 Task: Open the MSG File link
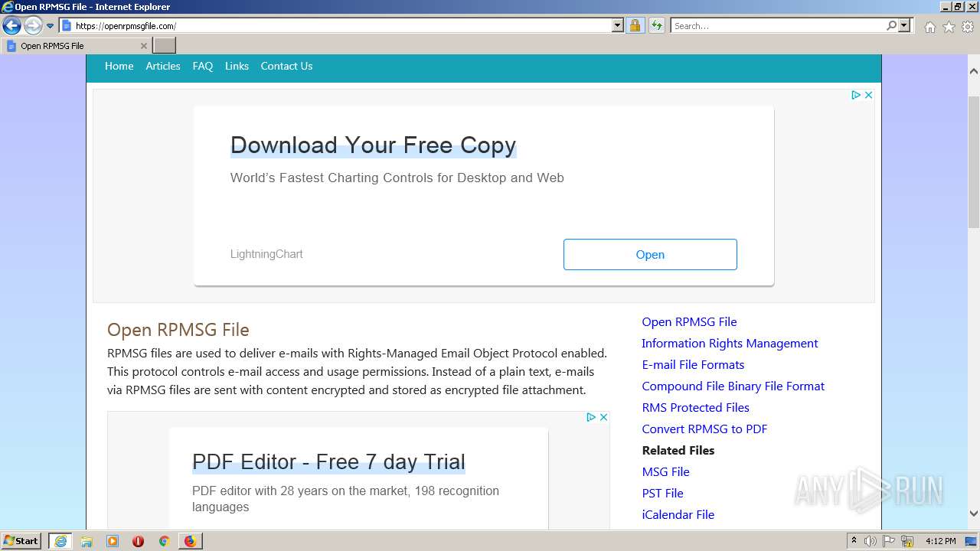[x=665, y=472]
